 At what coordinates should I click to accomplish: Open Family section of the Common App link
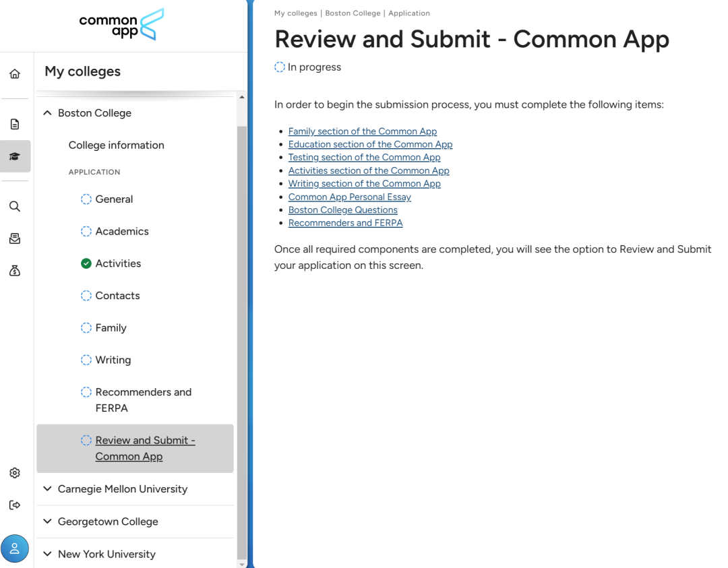click(x=363, y=131)
